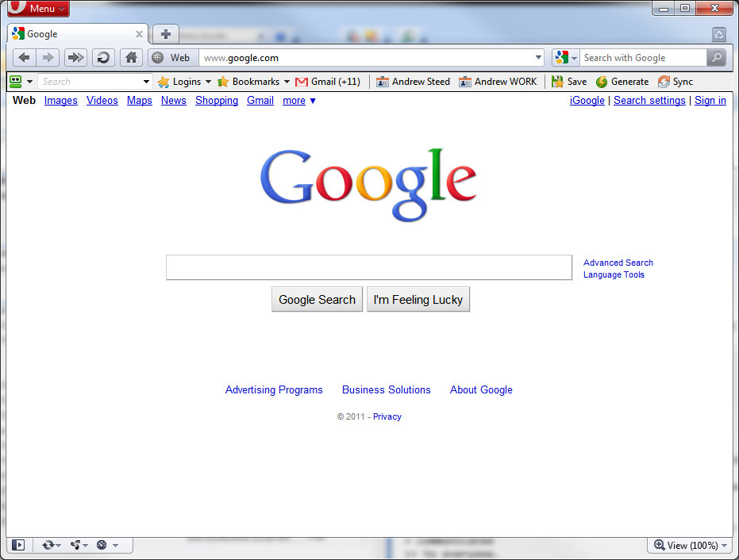
Task: Focus the www.google.com address field
Action: coord(368,58)
